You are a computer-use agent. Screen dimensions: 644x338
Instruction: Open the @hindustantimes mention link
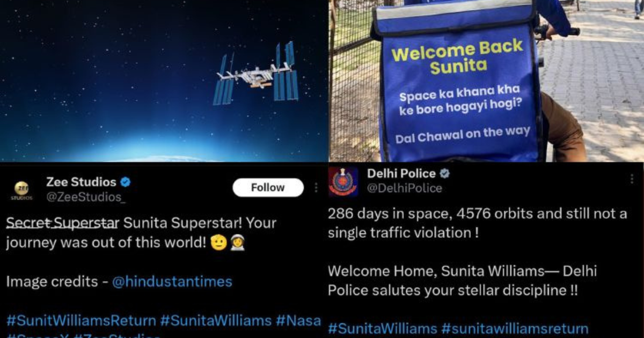[172, 282]
